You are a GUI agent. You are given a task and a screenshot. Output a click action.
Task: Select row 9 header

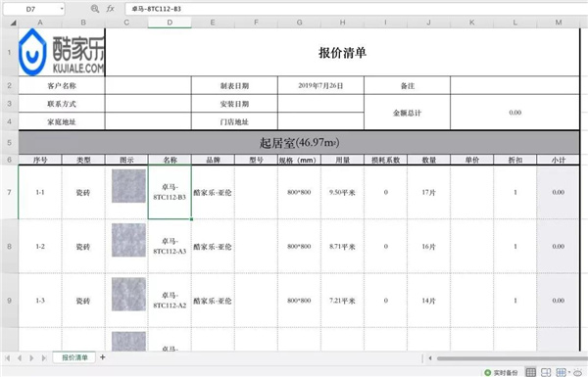[x=9, y=301]
